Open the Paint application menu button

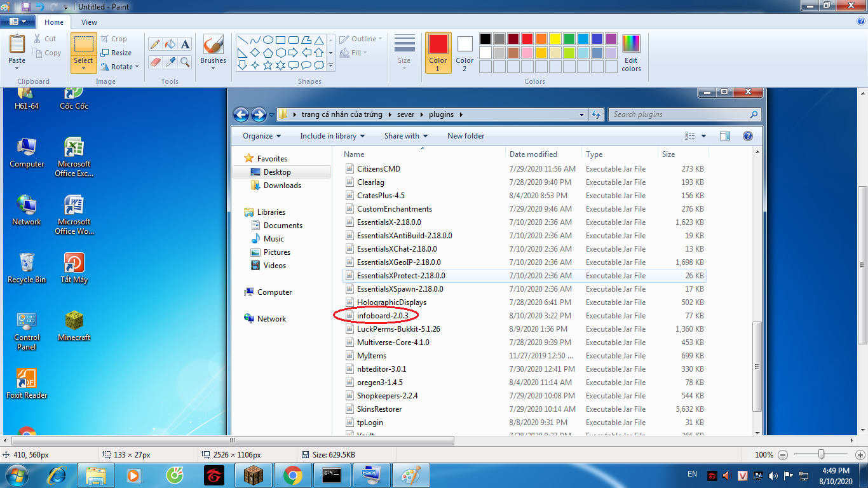pos(18,22)
